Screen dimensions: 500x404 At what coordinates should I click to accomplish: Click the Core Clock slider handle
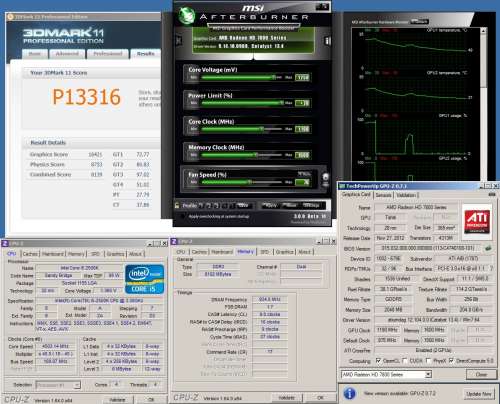pyautogui.click(x=262, y=129)
